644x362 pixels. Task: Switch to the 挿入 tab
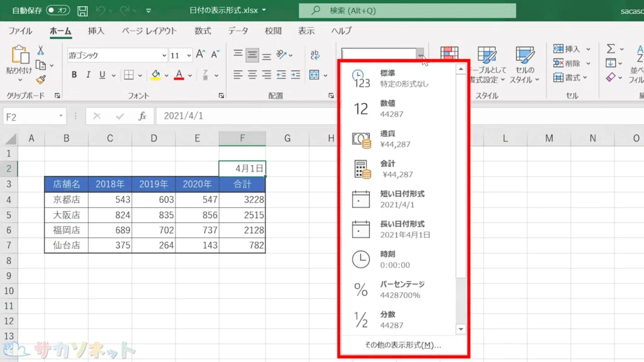[x=96, y=31]
